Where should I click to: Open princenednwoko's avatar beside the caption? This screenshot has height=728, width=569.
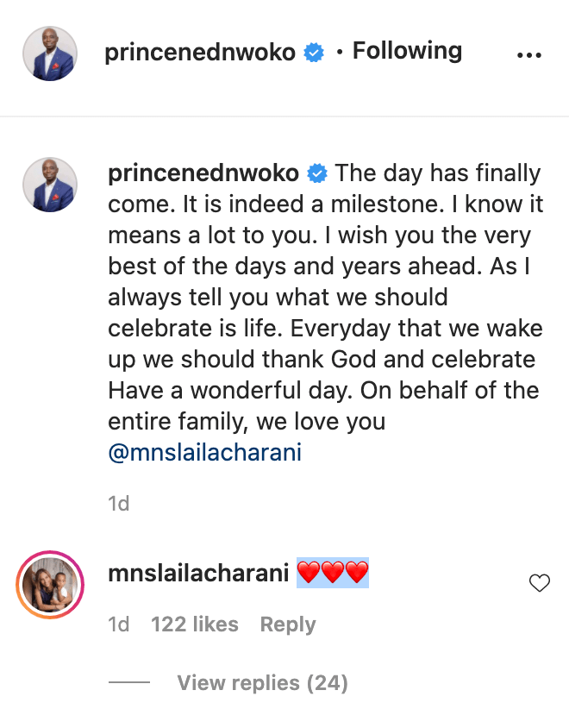click(49, 185)
